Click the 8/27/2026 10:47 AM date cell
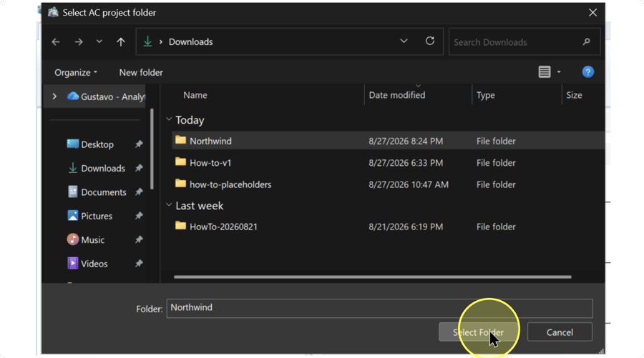 [x=409, y=184]
